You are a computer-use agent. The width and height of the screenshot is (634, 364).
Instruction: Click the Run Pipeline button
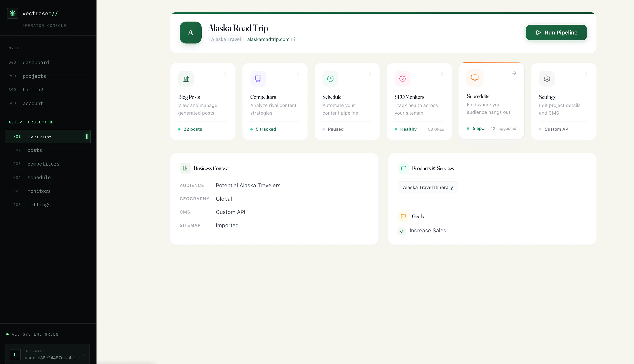(x=556, y=33)
